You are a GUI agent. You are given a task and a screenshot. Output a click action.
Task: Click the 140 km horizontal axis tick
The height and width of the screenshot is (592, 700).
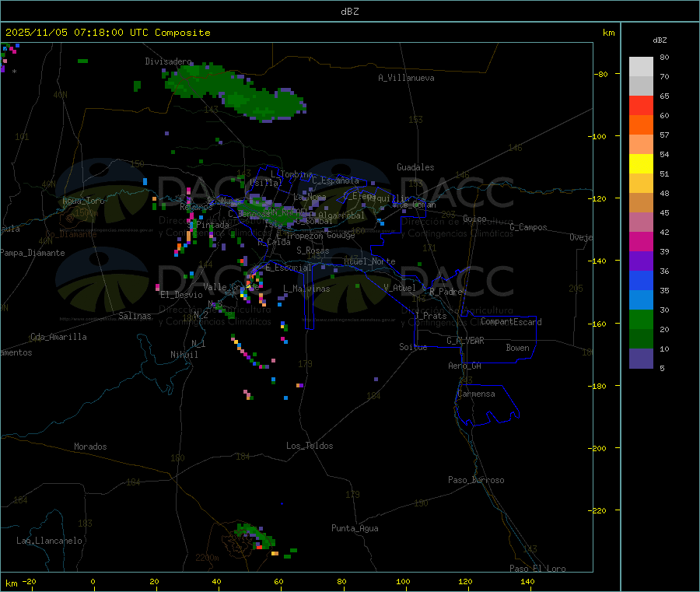point(527,581)
